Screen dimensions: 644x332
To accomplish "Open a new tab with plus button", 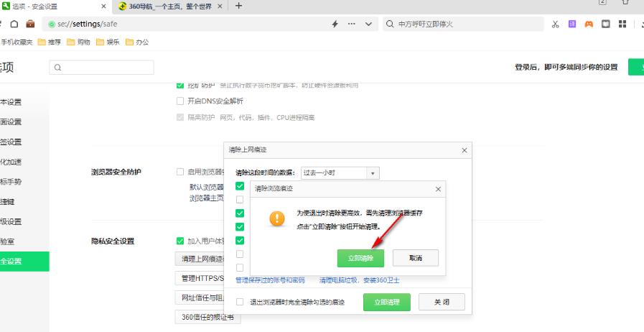I will click(238, 6).
